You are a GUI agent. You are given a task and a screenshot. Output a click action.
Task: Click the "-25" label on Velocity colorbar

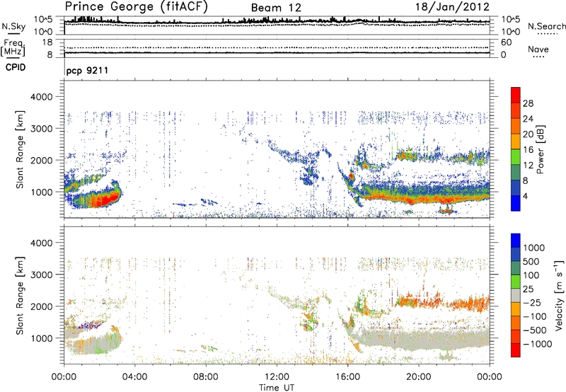tap(532, 302)
